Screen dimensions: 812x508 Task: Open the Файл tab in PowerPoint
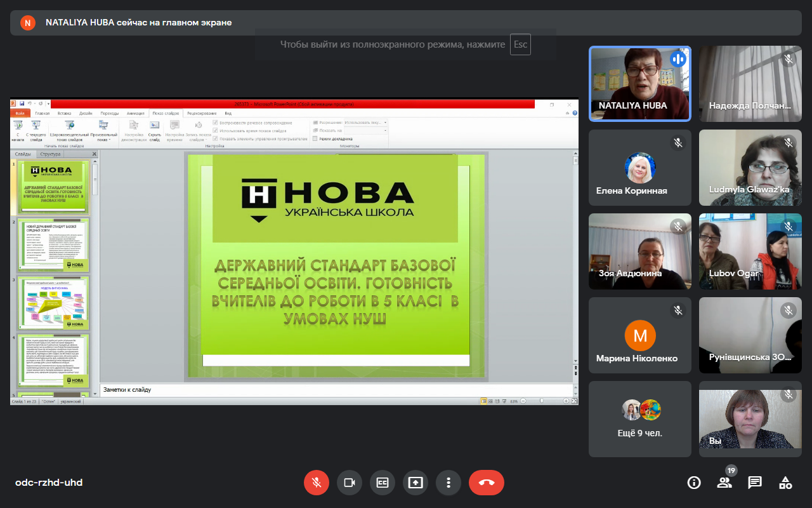[x=20, y=113]
